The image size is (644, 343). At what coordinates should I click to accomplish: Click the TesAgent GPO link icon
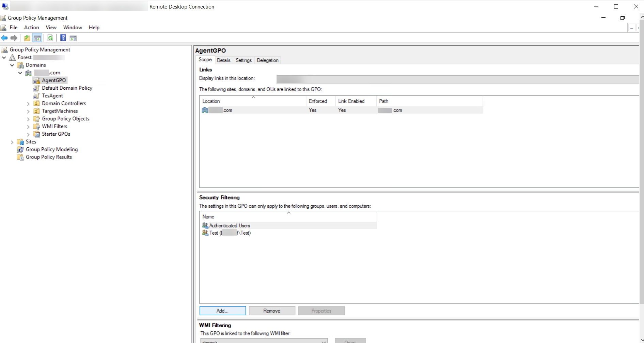36,96
